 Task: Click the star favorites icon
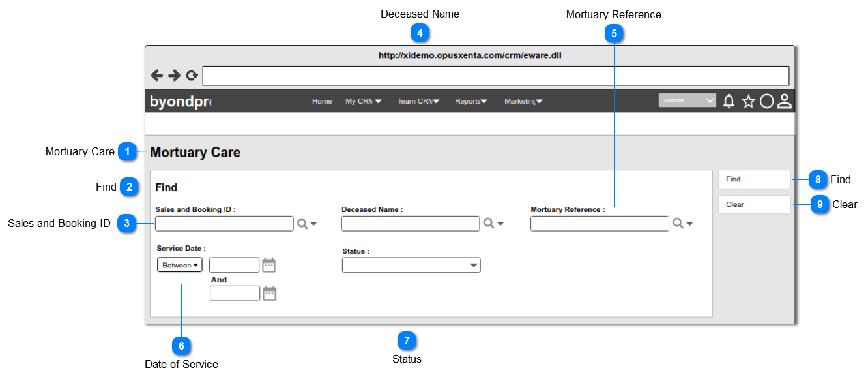point(749,101)
